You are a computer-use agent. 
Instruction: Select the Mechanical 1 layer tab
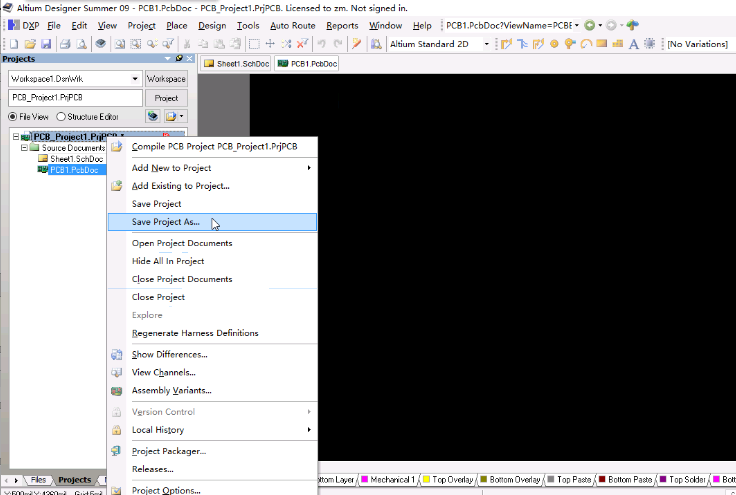pyautogui.click(x=388, y=480)
